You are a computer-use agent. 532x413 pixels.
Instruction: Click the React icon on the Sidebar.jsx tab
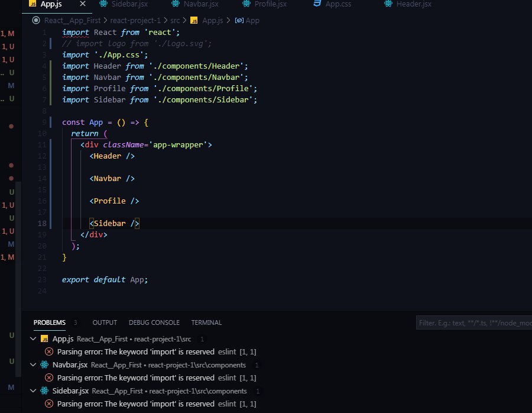coord(104,4)
